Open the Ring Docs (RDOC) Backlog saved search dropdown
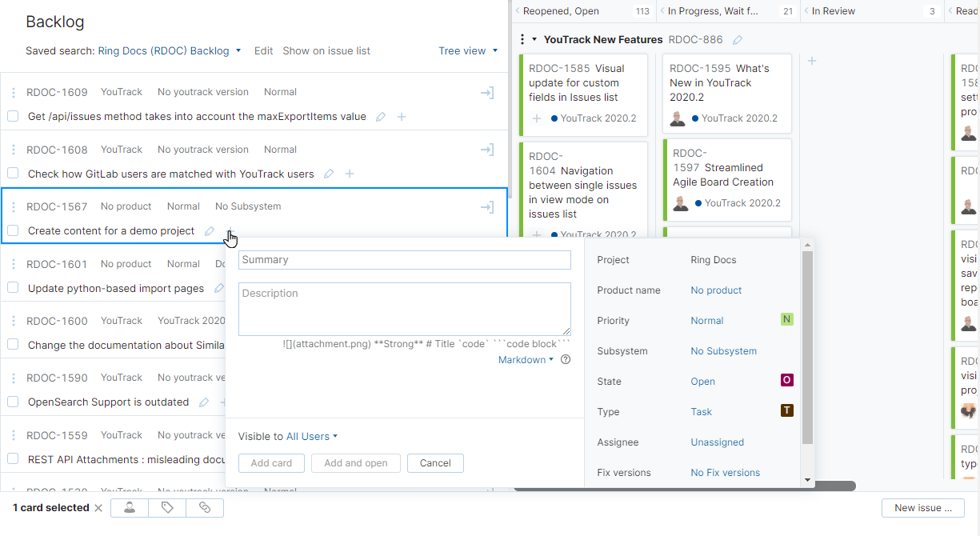This screenshot has width=980, height=536. (239, 50)
